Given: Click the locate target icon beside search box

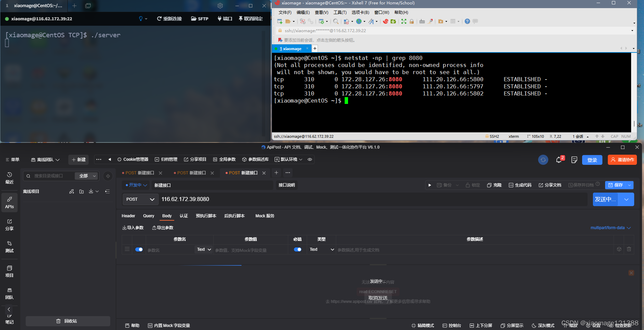Looking at the screenshot, I should coord(108,176).
